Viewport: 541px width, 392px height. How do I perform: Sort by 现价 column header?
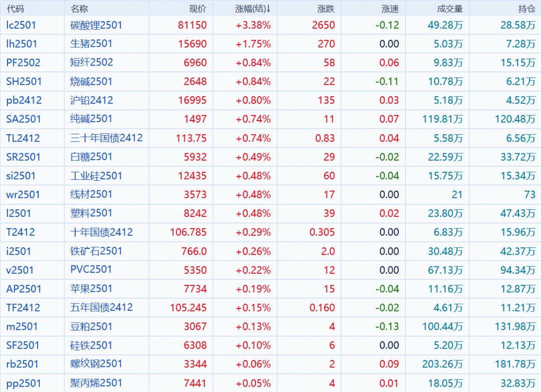(x=197, y=9)
